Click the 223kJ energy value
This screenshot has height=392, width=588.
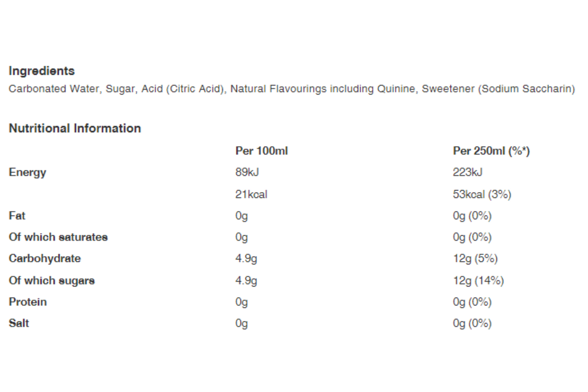click(468, 172)
